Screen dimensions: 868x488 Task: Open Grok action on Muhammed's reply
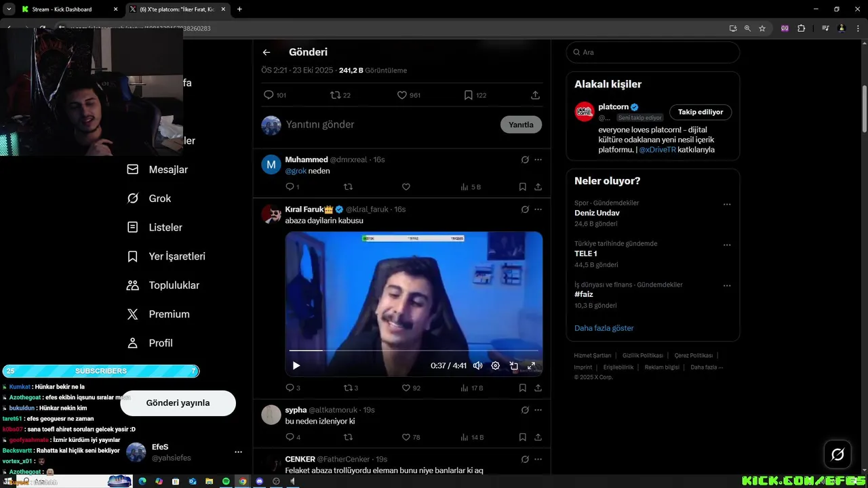coord(525,160)
